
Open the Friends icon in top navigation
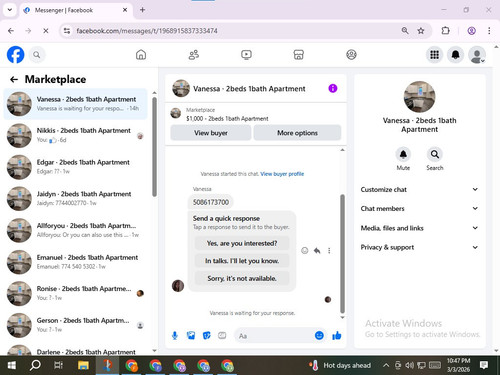[x=194, y=55]
